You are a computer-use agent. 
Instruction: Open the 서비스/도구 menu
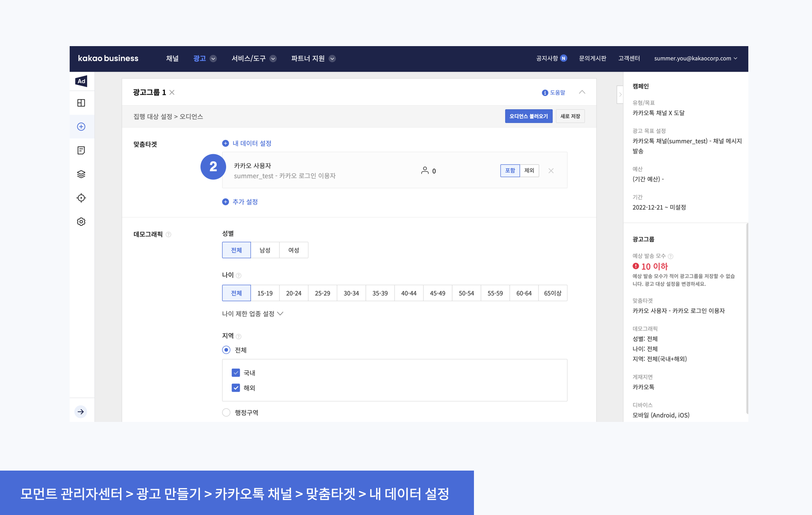(254, 59)
